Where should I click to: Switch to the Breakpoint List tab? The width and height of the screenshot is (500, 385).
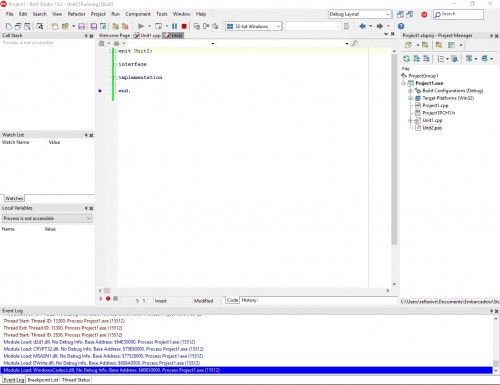pyautogui.click(x=43, y=380)
